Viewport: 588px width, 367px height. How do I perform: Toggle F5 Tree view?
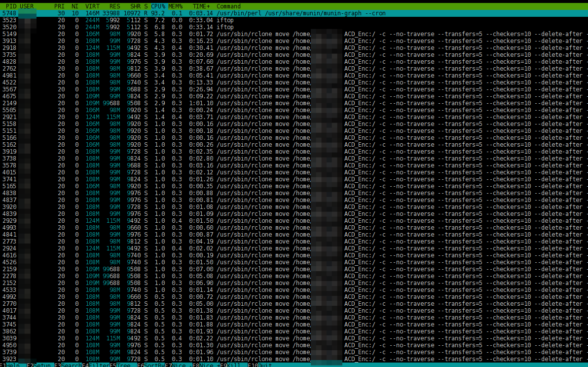click(x=120, y=366)
